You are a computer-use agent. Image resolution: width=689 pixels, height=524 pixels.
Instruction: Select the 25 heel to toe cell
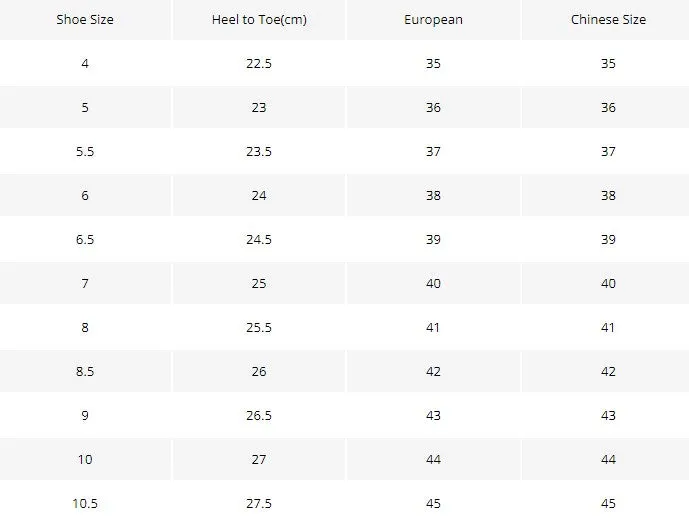[259, 284]
